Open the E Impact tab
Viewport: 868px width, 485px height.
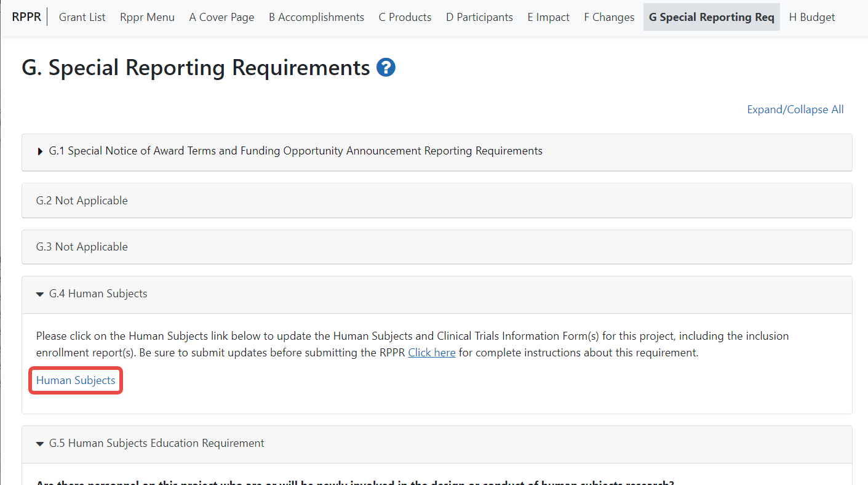click(x=548, y=17)
